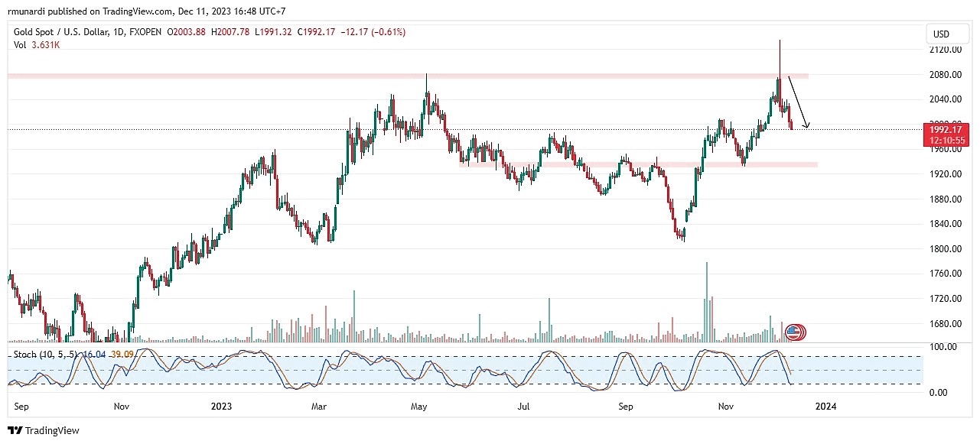Click the 2024 label on time axis
The image size is (980, 444).
pyautogui.click(x=825, y=407)
